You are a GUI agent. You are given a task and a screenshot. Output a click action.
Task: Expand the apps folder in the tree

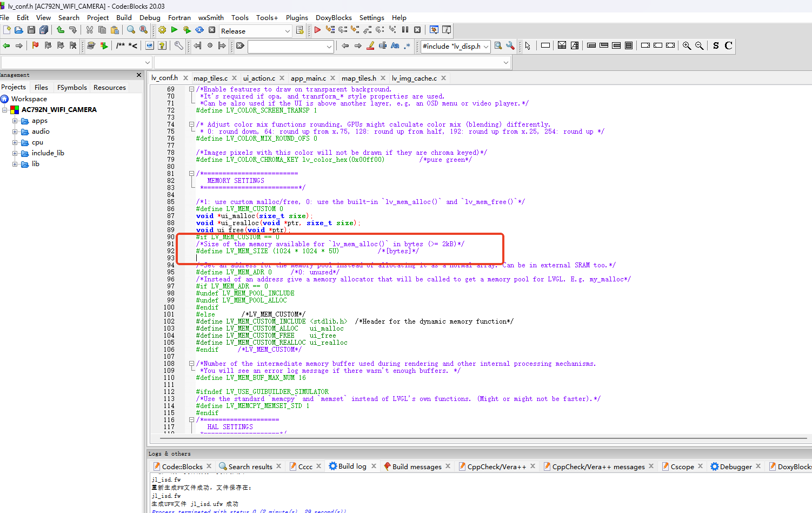(x=15, y=121)
